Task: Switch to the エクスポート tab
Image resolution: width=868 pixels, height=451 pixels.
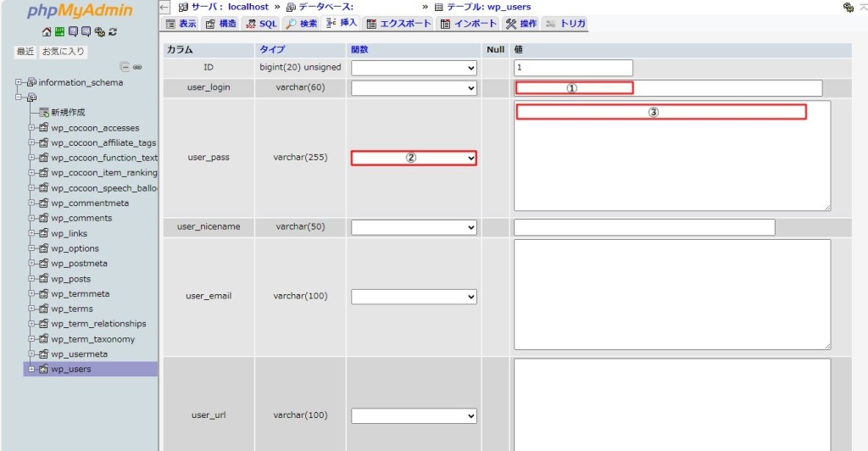Action: coord(399,24)
